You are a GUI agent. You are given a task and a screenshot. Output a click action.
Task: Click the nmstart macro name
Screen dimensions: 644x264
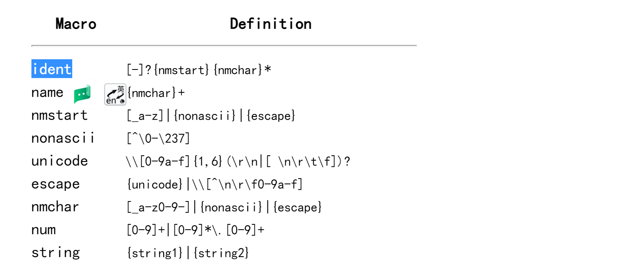pos(60,116)
